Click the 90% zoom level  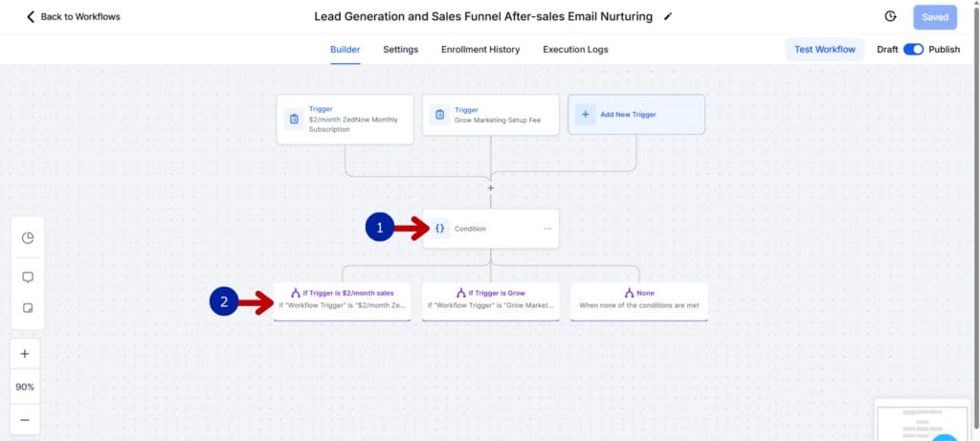25,387
